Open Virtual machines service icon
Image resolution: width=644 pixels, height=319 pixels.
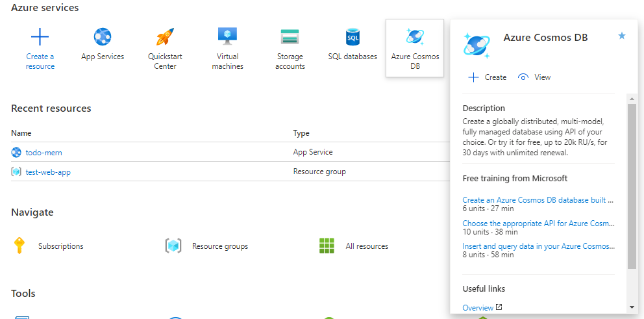pyautogui.click(x=227, y=36)
